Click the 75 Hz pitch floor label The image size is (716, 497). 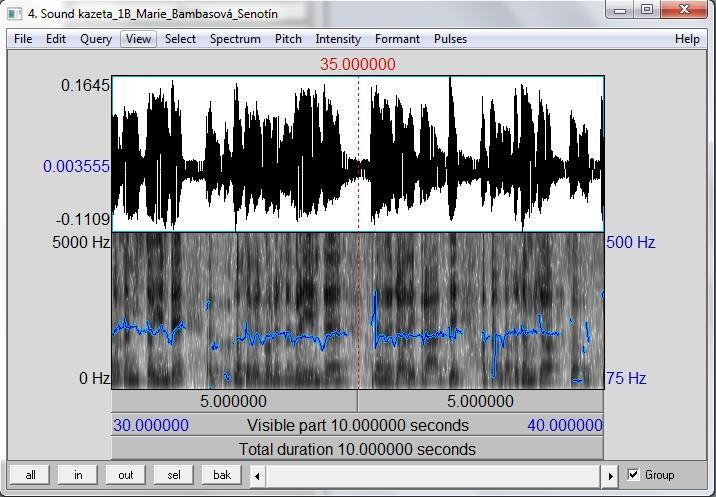[626, 378]
